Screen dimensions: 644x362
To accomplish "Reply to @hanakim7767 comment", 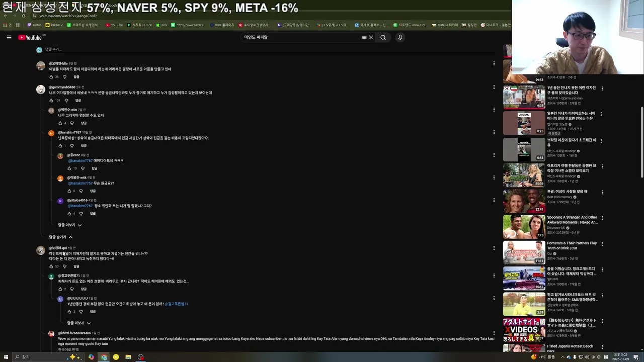I will 84,146.
